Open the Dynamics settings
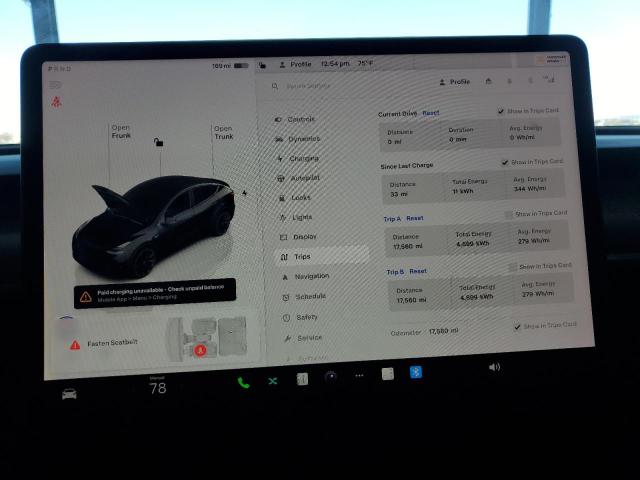This screenshot has height=480, width=640. [x=298, y=139]
